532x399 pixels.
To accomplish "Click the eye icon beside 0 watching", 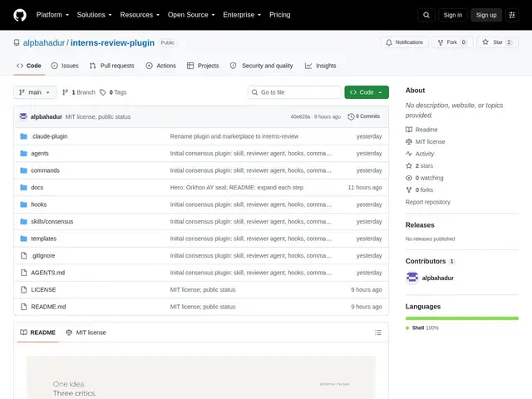I will 409,178.
